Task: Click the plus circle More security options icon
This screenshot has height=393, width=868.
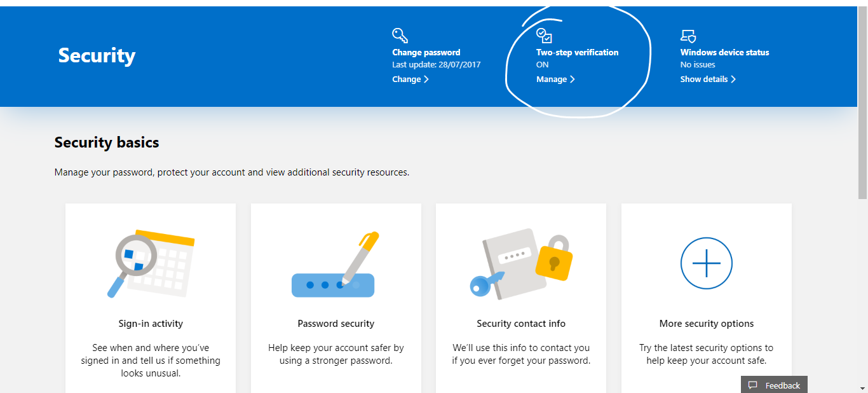Action: pyautogui.click(x=707, y=263)
